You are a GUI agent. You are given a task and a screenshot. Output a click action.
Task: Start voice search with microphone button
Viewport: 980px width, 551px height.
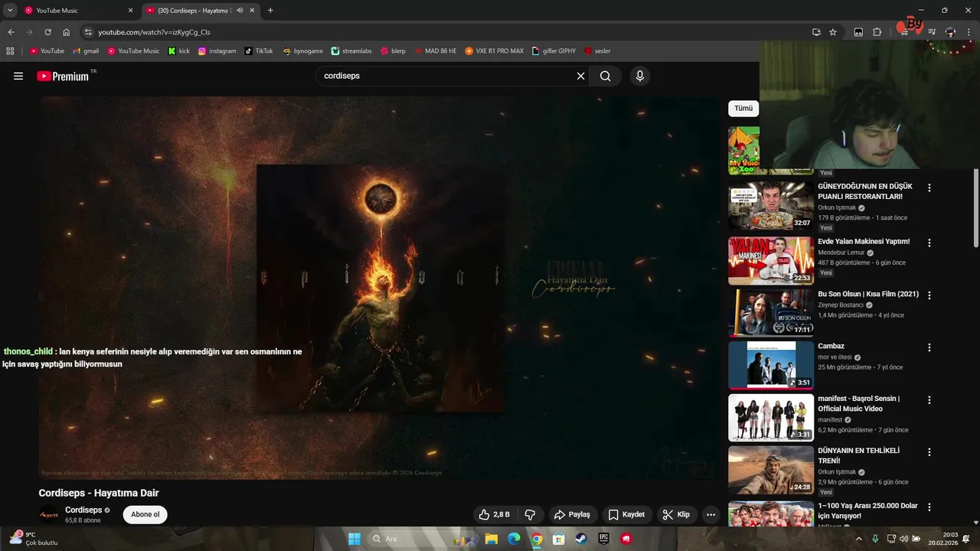tap(639, 76)
